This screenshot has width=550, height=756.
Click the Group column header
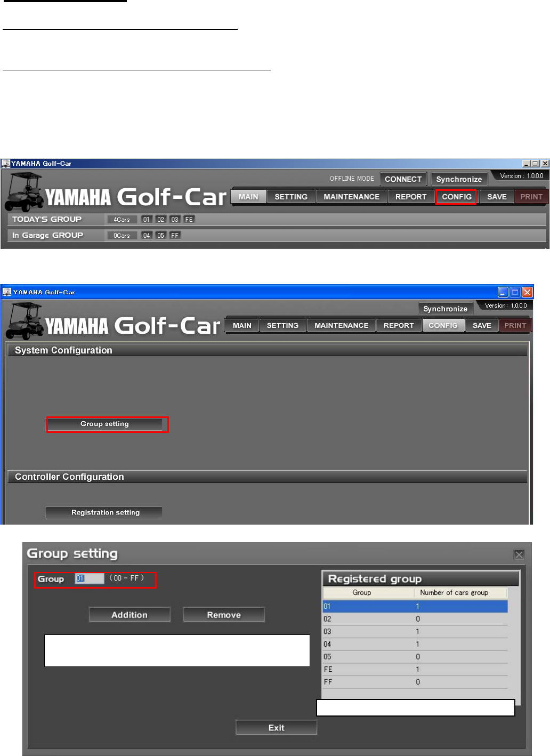[369, 593]
